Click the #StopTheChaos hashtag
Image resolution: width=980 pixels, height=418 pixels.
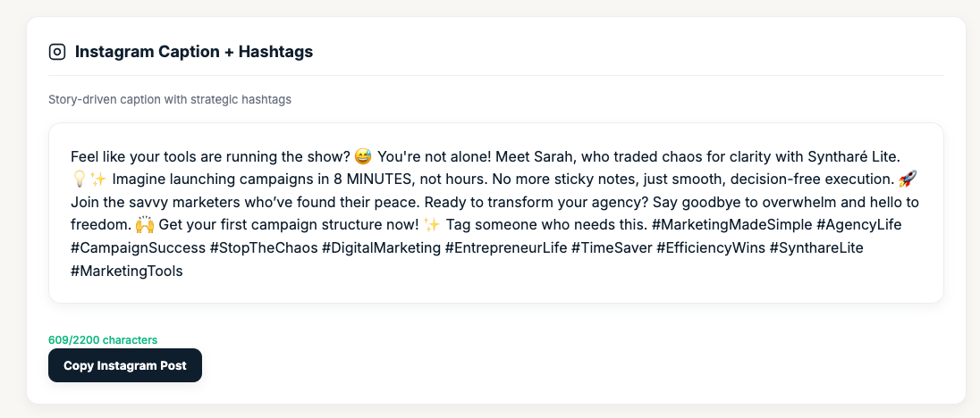266,248
